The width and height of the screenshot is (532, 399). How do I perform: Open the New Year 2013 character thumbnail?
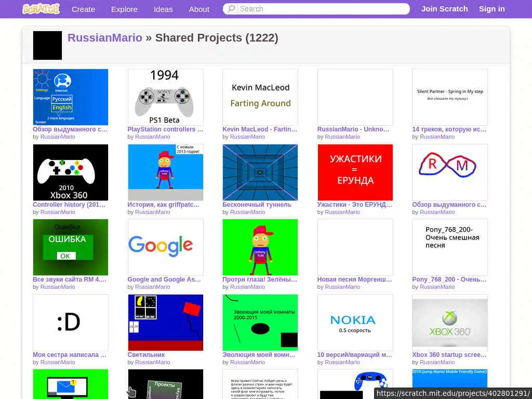click(166, 172)
